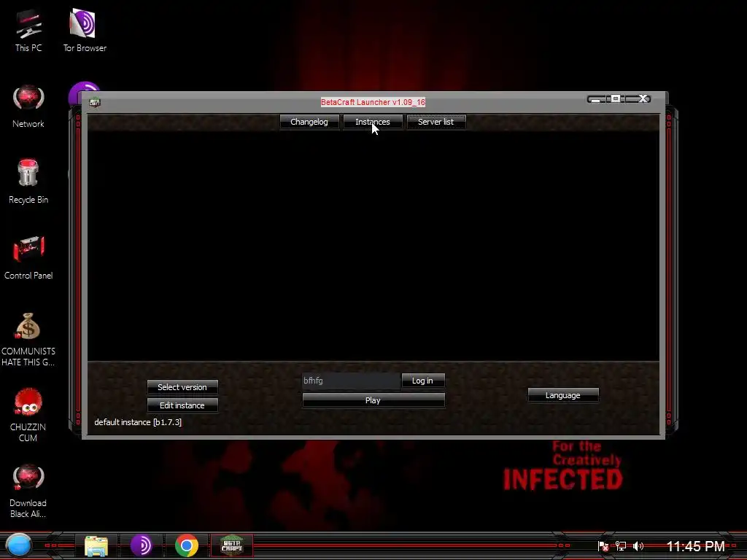
Task: Click the Edit instance button
Action: click(182, 405)
